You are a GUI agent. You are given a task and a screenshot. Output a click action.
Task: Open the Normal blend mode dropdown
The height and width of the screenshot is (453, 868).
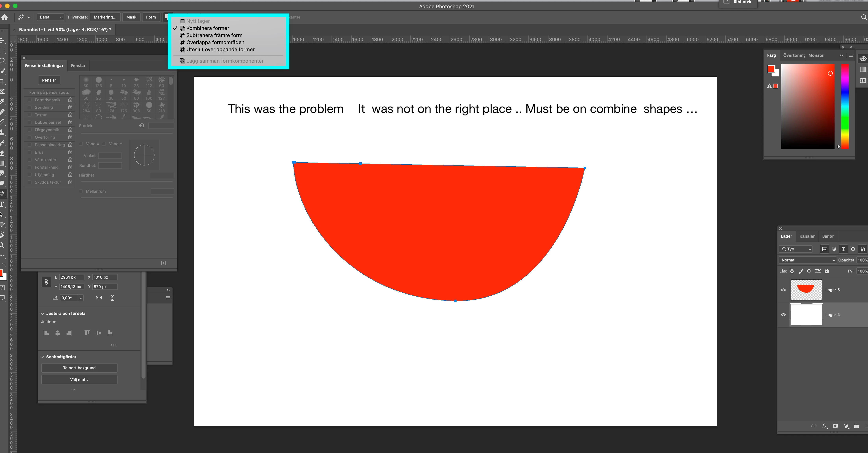(808, 260)
